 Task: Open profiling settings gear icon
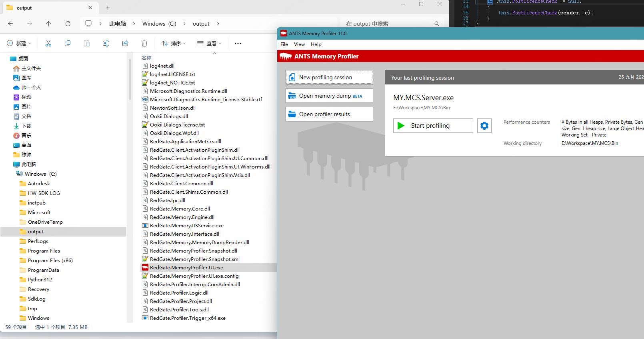(484, 126)
